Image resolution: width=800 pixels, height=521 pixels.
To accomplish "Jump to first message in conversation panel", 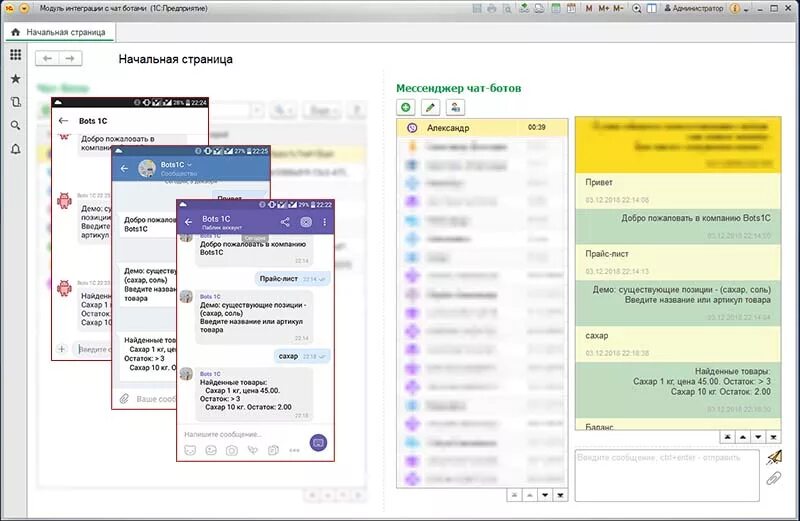I will pyautogui.click(x=728, y=437).
